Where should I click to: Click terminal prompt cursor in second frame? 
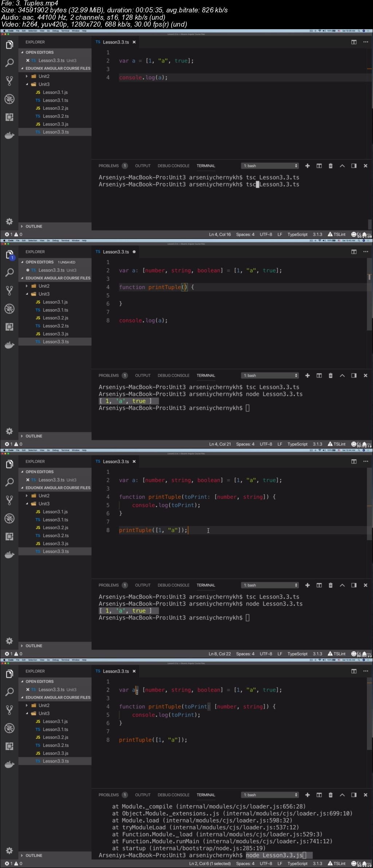pos(248,408)
